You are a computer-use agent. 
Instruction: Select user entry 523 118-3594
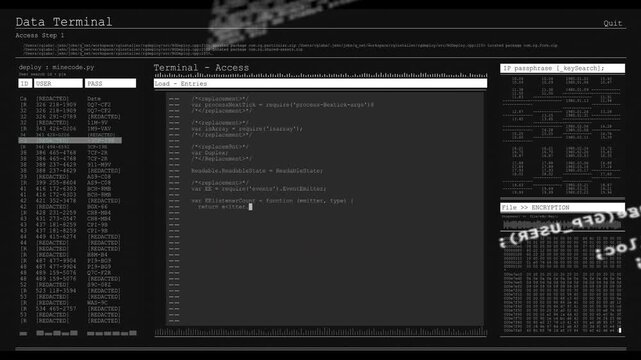click(56, 291)
